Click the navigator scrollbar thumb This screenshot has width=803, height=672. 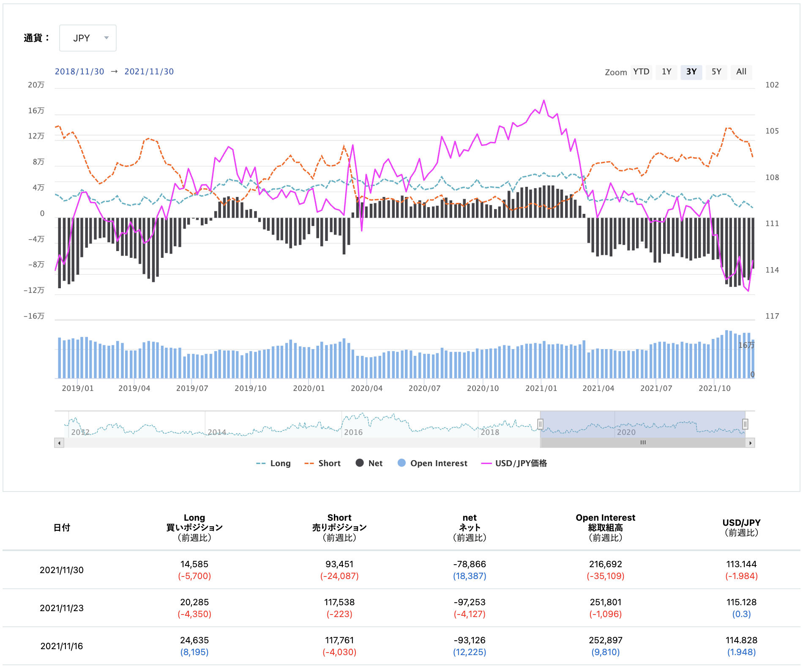(643, 443)
